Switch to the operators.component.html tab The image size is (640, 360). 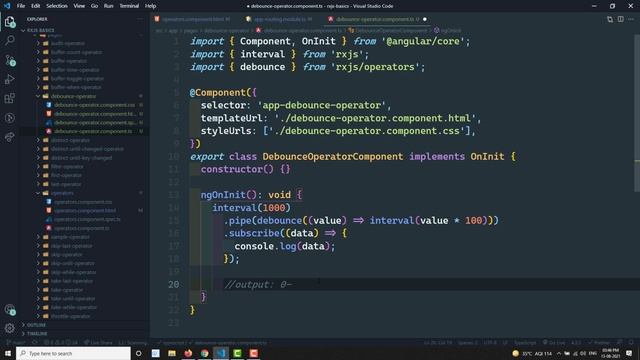pos(192,19)
